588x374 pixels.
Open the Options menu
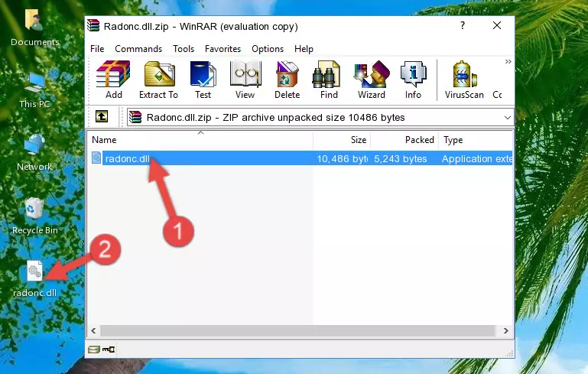click(x=268, y=49)
